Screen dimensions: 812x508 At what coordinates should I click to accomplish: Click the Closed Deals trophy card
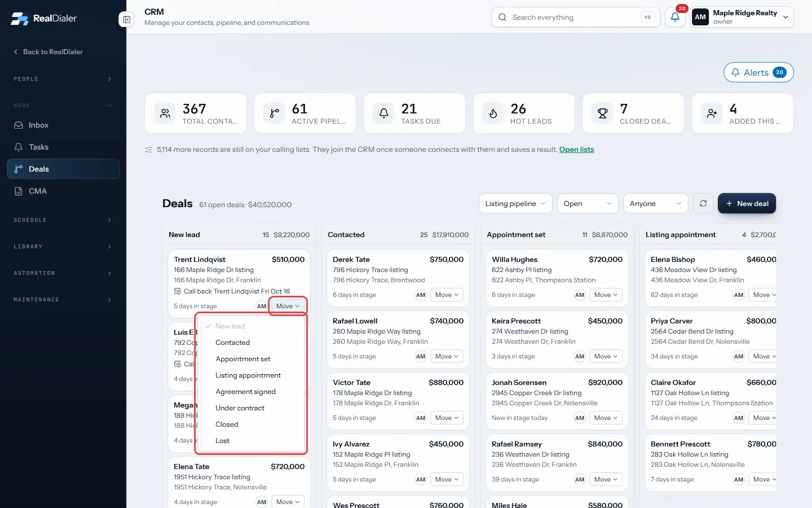pyautogui.click(x=633, y=113)
